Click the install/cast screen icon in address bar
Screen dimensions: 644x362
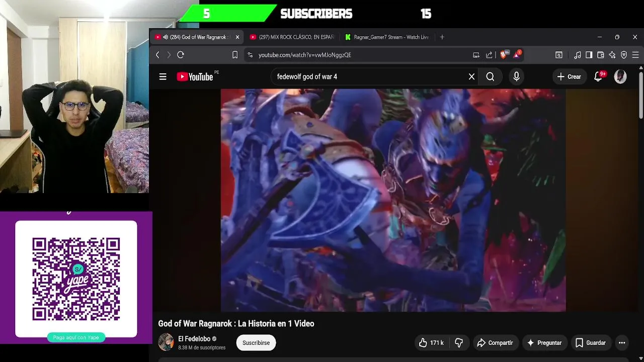coord(476,55)
